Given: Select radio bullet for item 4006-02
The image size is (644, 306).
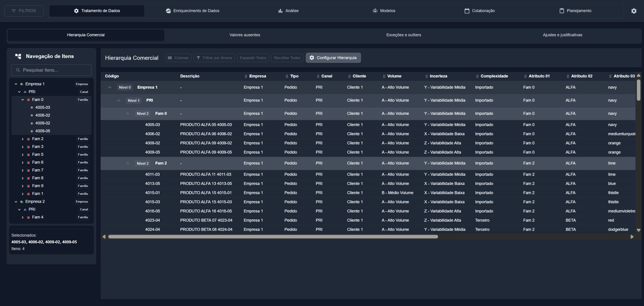Looking at the screenshot, I should (32, 115).
